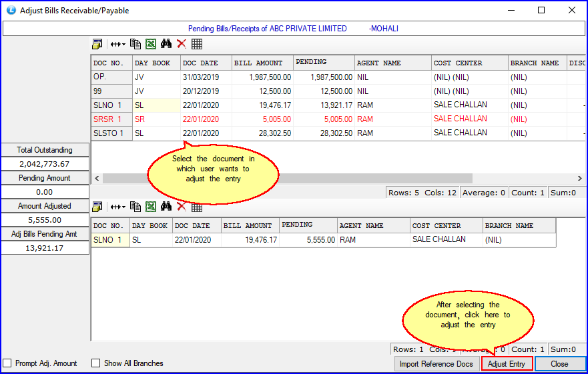Click BILL AMOUNT header in lower grid
The height and width of the screenshot is (374, 588).
[250, 225]
